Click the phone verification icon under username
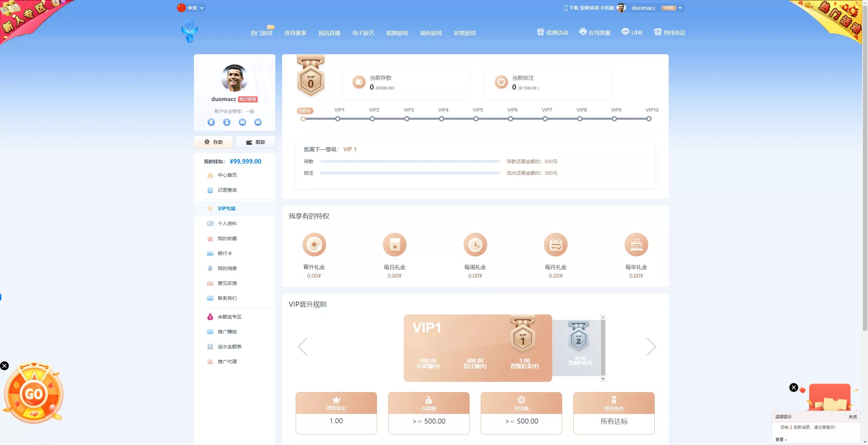 click(211, 122)
